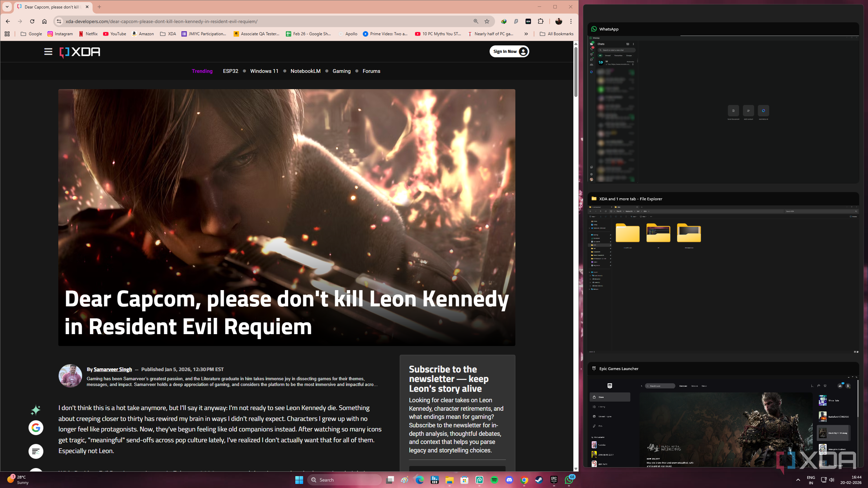Click Sign In Now button
868x488 pixels.
509,52
